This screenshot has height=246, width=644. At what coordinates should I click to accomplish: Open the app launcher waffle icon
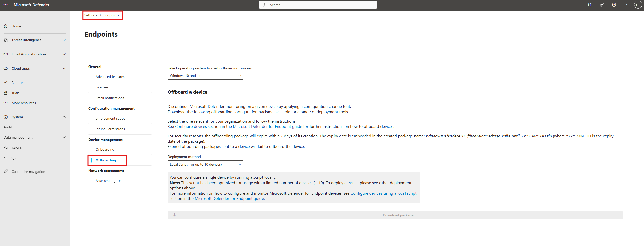tap(5, 5)
